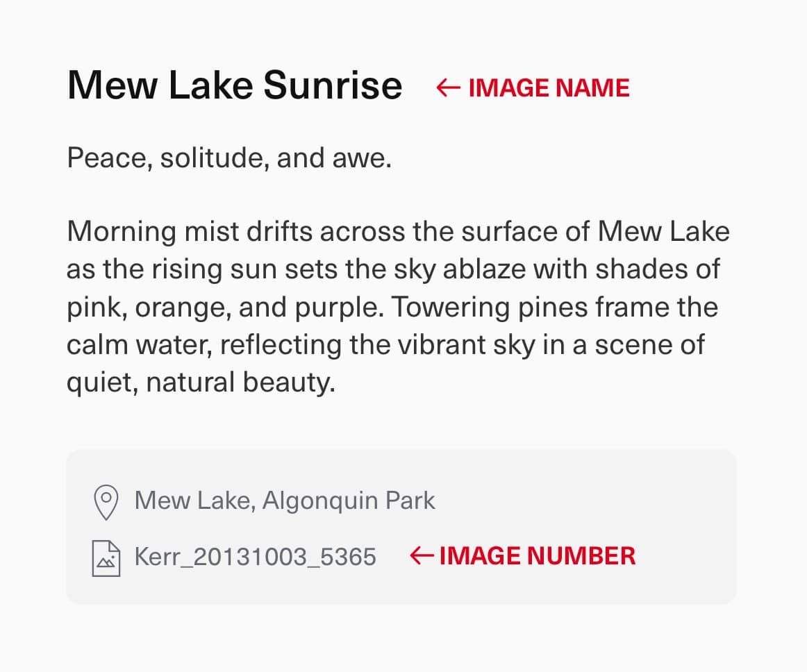Click the red IMAGE NUMBER label
807x672 pixels.
(538, 555)
